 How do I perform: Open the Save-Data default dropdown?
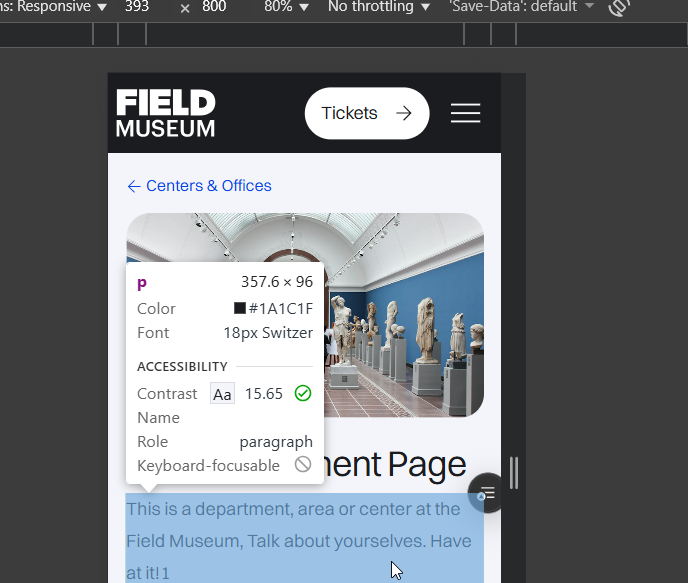521,7
